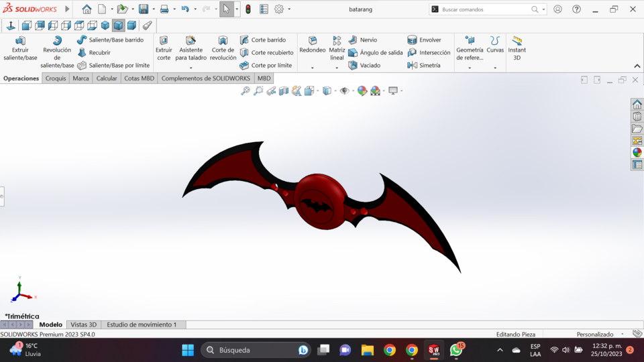Collapse the CommandManager ribbon chevron
The image size is (644, 362).
(637, 66)
